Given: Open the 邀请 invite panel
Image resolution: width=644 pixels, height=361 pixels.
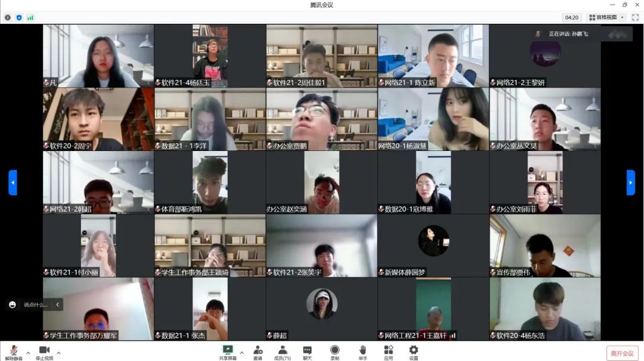Looking at the screenshot, I should coord(258,352).
